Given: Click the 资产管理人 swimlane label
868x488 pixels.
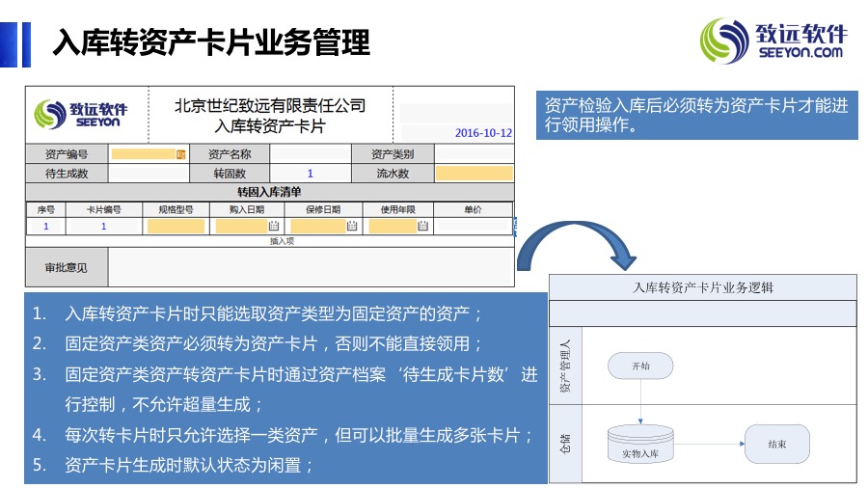Looking at the screenshot, I should point(565,366).
